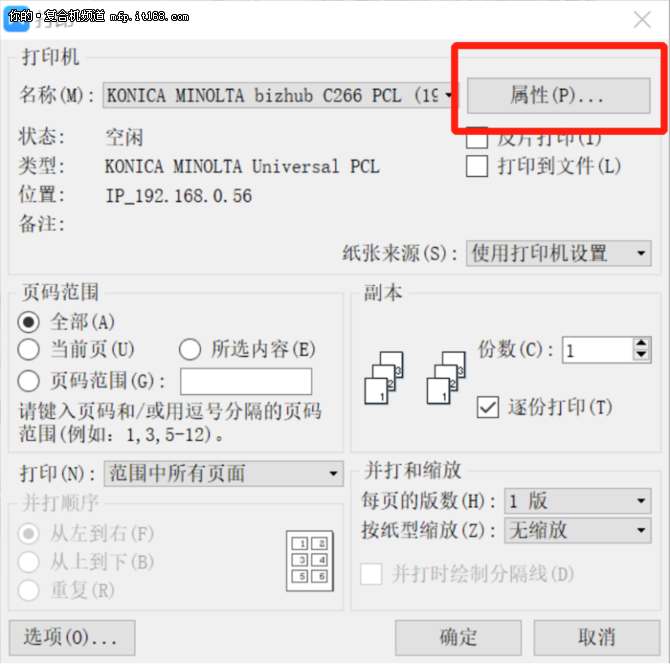Confirm printing with 确定 button
Image resolution: width=670 pixels, height=664 pixels.
coord(458,638)
